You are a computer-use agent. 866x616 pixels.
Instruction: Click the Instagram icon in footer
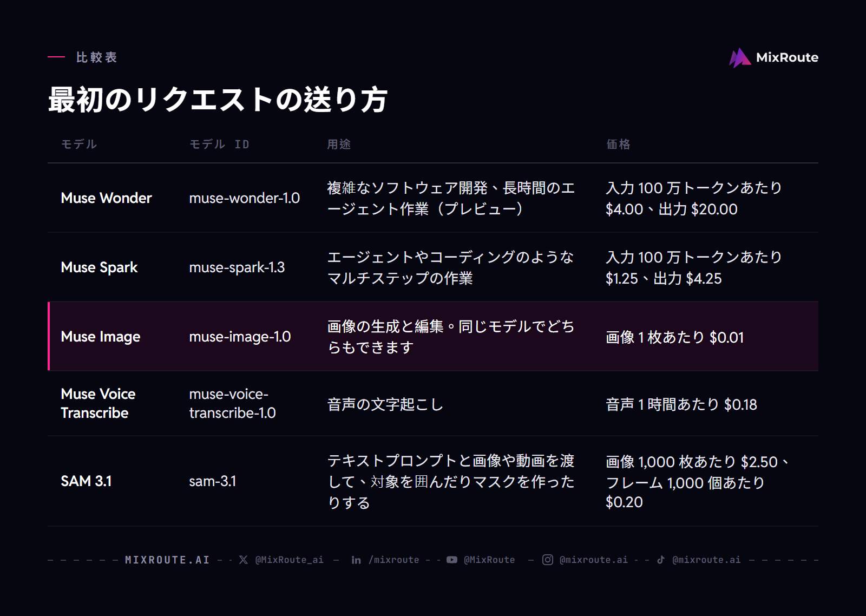click(x=548, y=560)
